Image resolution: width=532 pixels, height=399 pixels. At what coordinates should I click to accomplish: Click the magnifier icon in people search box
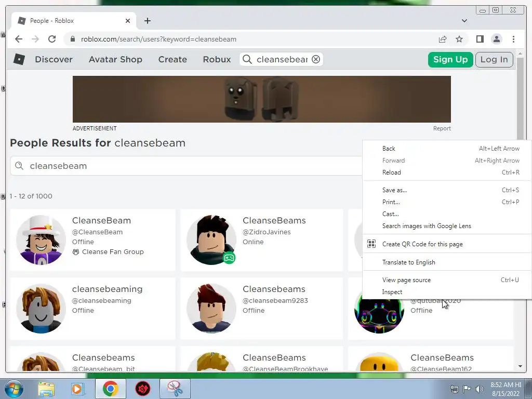(x=19, y=166)
